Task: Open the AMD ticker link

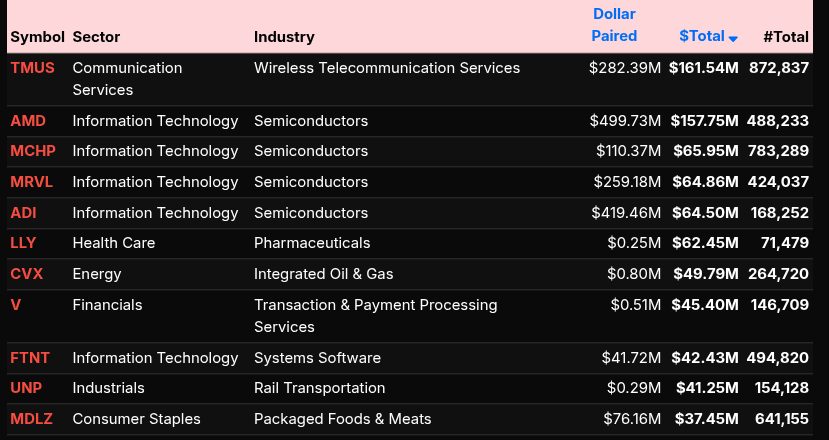Action: click(x=28, y=121)
